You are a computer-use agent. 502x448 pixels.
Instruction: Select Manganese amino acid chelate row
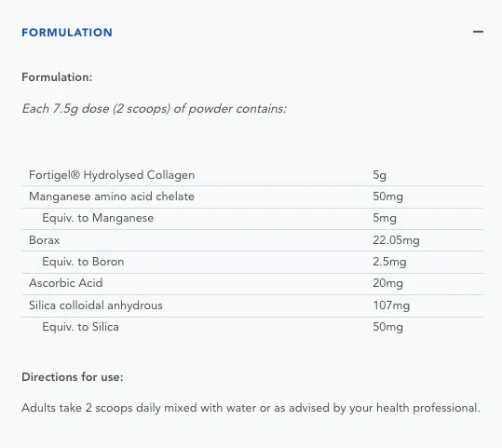coord(252,197)
